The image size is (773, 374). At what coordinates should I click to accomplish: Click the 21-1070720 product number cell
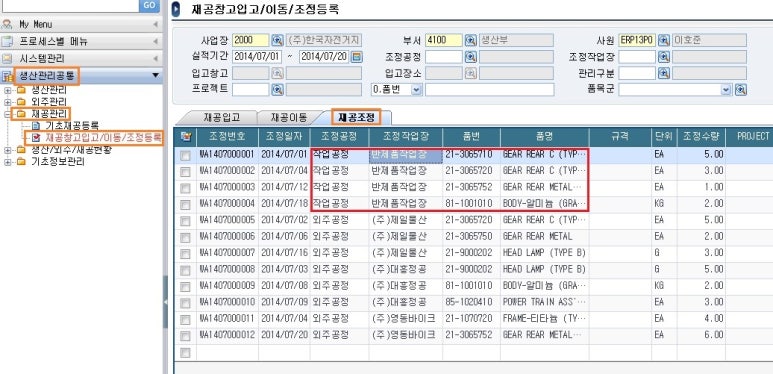(x=471, y=319)
